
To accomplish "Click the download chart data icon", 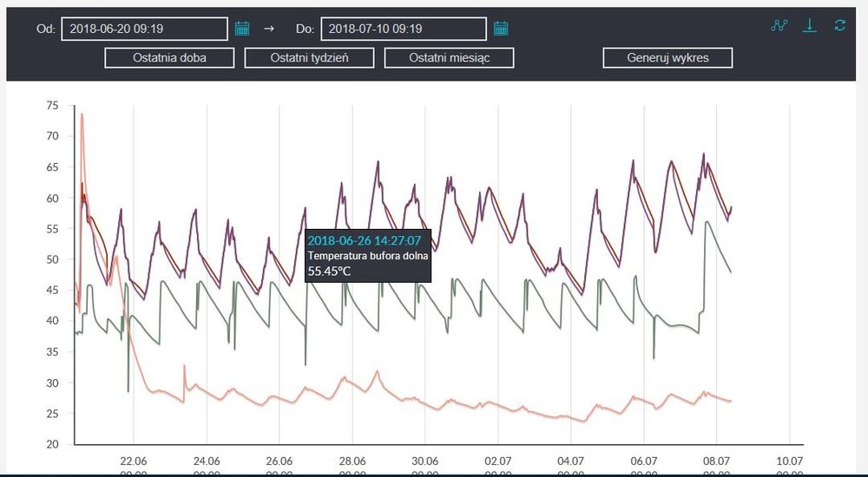I will (809, 25).
